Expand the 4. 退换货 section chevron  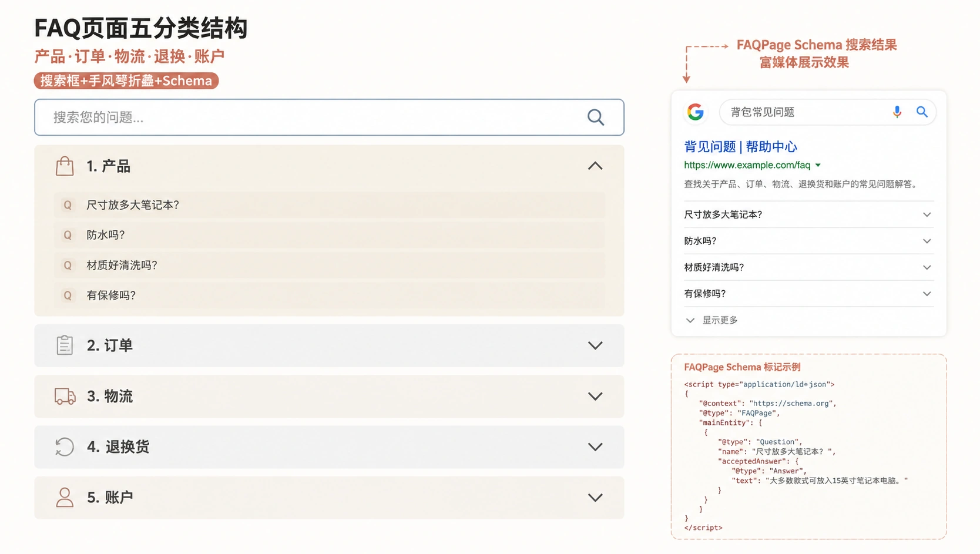coord(595,447)
